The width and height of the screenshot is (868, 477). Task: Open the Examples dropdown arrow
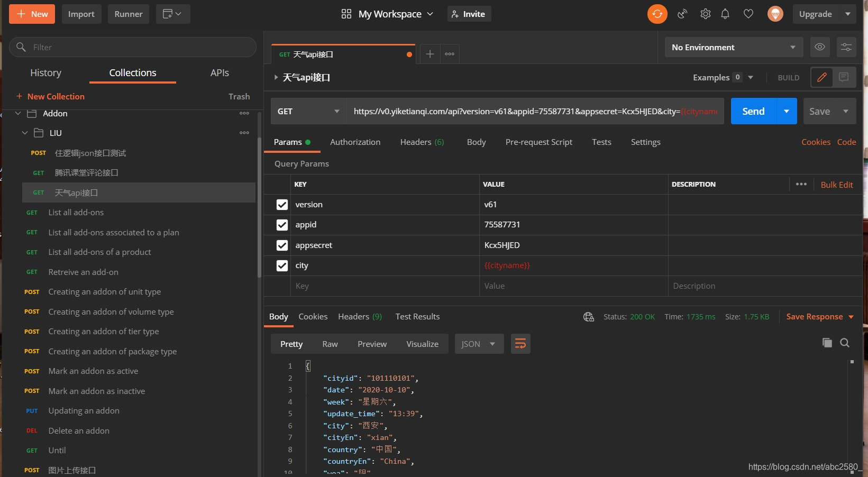[x=751, y=78]
